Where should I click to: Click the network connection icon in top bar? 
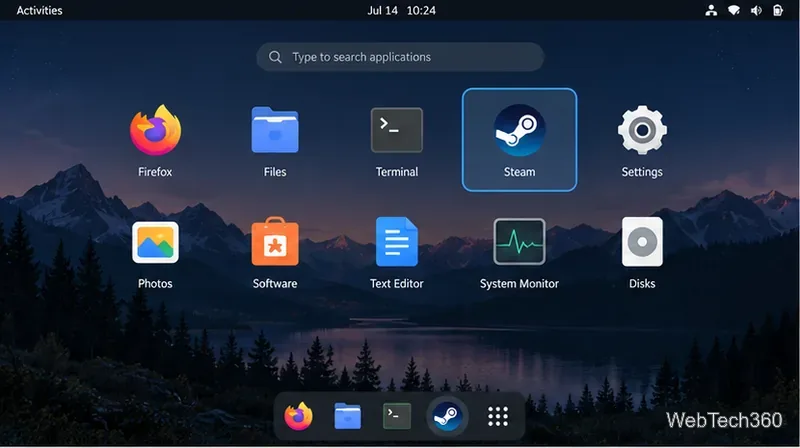click(x=711, y=10)
